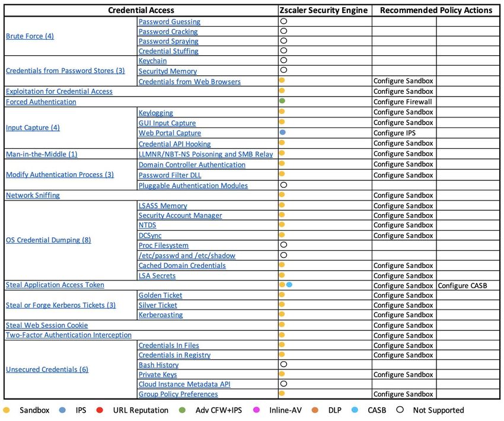The width and height of the screenshot is (504, 421).
Task: Click the "Configure Firewall" cell
Action: [403, 102]
